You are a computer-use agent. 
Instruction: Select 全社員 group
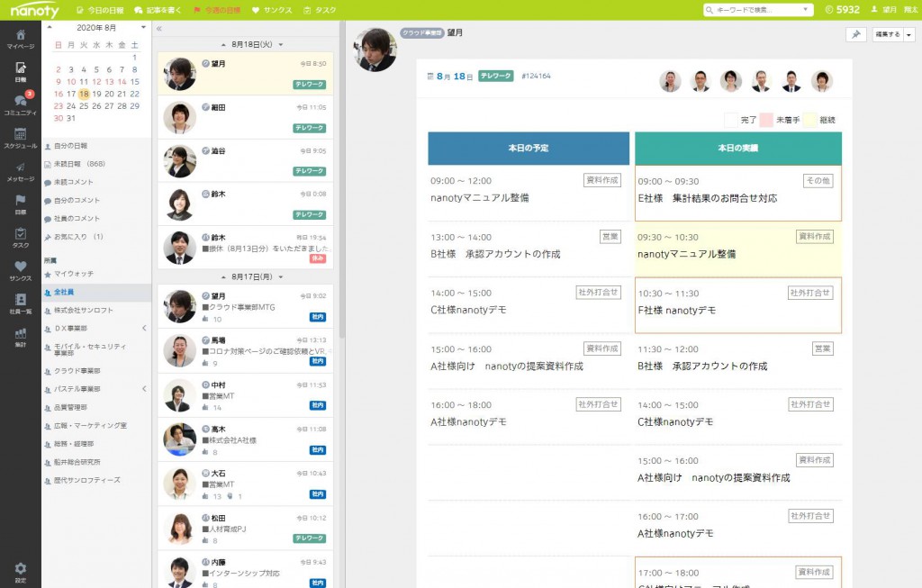(x=97, y=293)
